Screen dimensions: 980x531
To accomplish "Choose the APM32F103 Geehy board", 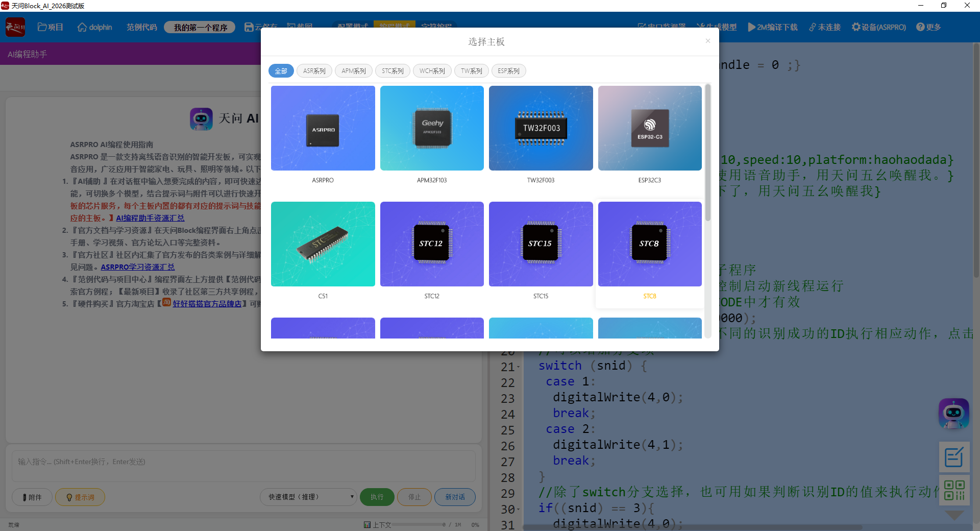I will tap(432, 128).
